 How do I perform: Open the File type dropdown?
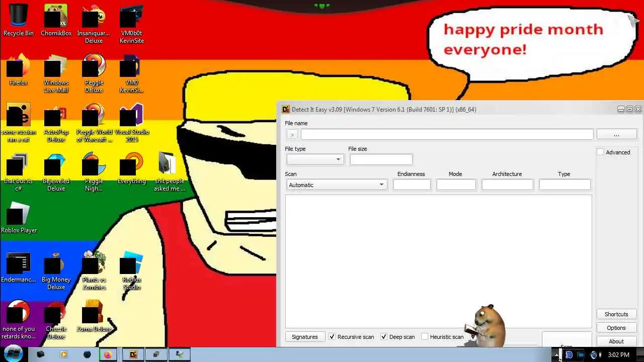click(315, 159)
